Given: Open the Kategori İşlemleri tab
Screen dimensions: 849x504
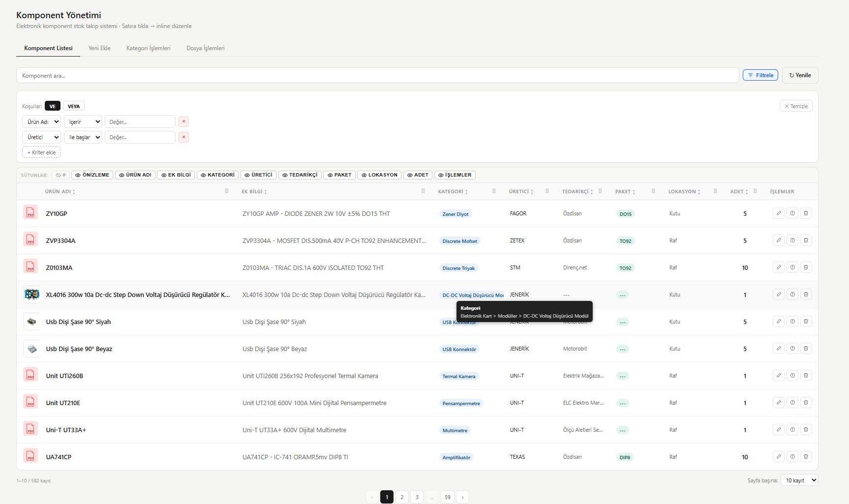Looking at the screenshot, I should click(x=148, y=48).
